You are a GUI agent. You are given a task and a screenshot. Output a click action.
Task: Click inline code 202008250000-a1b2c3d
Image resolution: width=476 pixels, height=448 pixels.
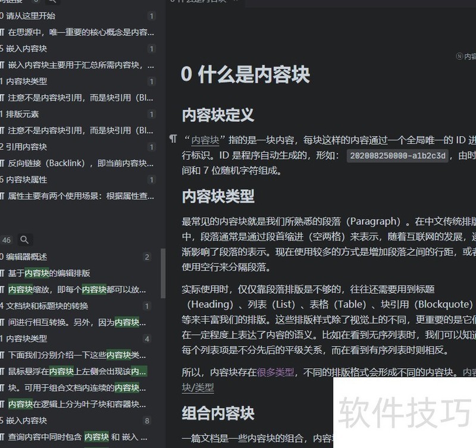coord(397,156)
